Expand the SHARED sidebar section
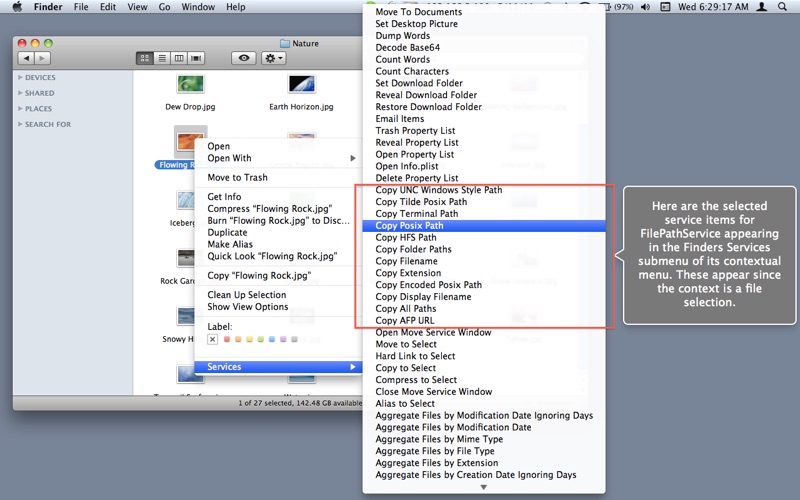 point(20,93)
